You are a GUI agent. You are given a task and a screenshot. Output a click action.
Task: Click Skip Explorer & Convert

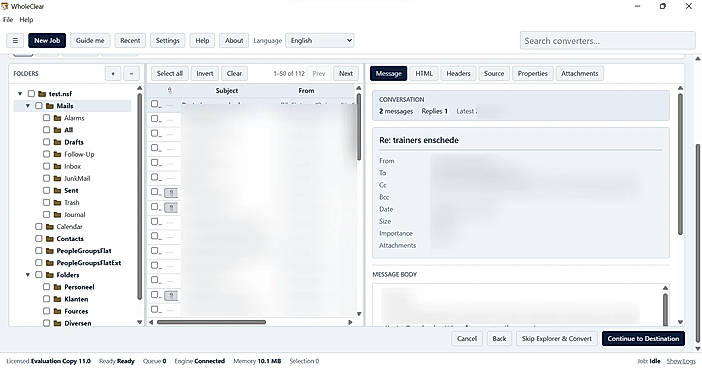pyautogui.click(x=557, y=338)
